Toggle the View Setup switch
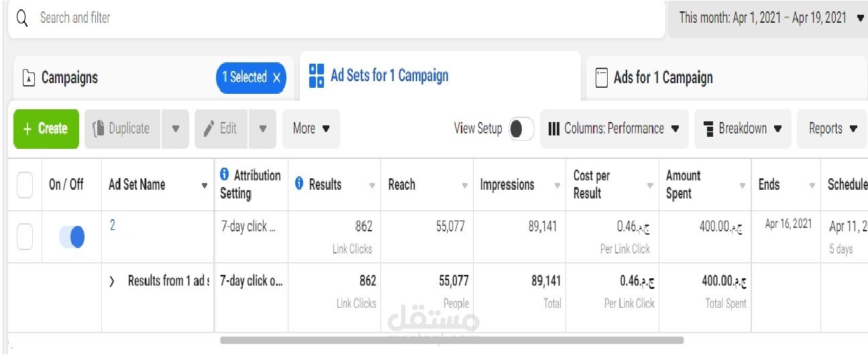This screenshot has height=354, width=868. point(521,129)
